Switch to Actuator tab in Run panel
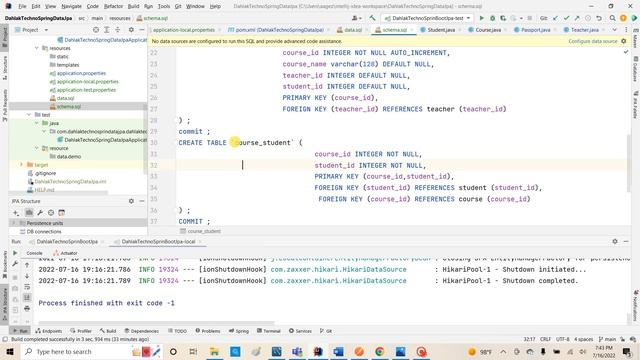Screen dimensions: 640x360 [65, 253]
